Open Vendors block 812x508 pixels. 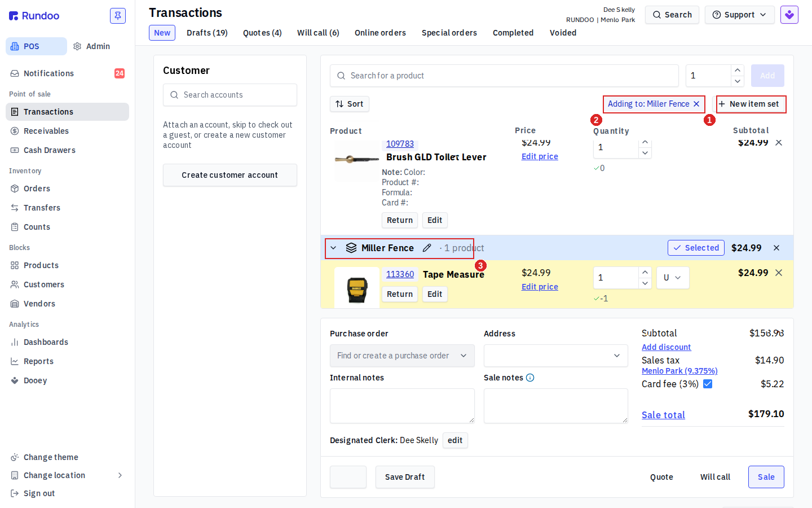pyautogui.click(x=68, y=304)
